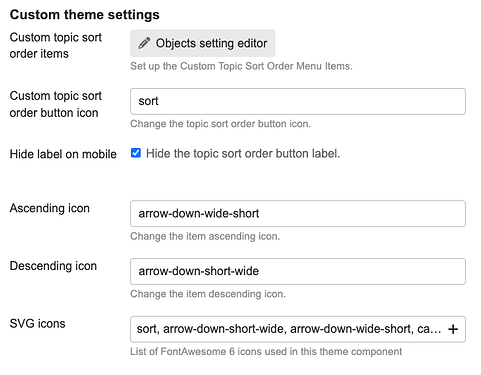Click the 'Ascending icon' label
Screen dimensions: 481x375
coord(50,208)
